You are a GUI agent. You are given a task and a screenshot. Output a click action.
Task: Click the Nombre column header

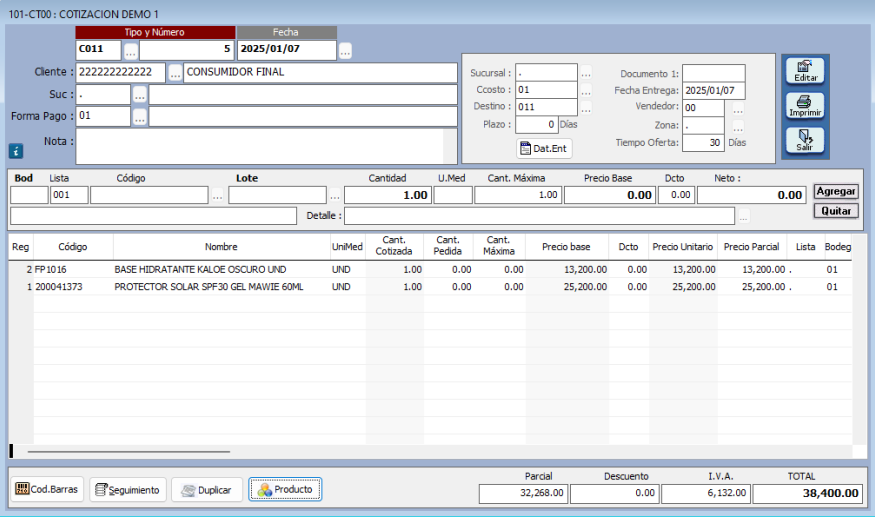pyautogui.click(x=221, y=247)
